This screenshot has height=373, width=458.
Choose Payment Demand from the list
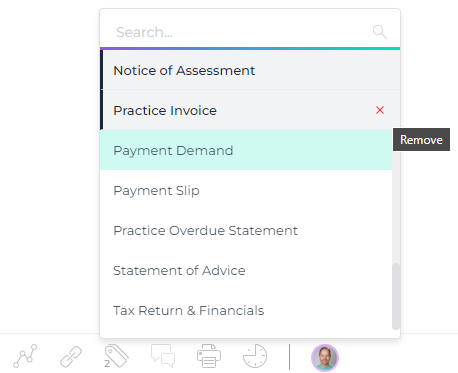click(x=246, y=150)
